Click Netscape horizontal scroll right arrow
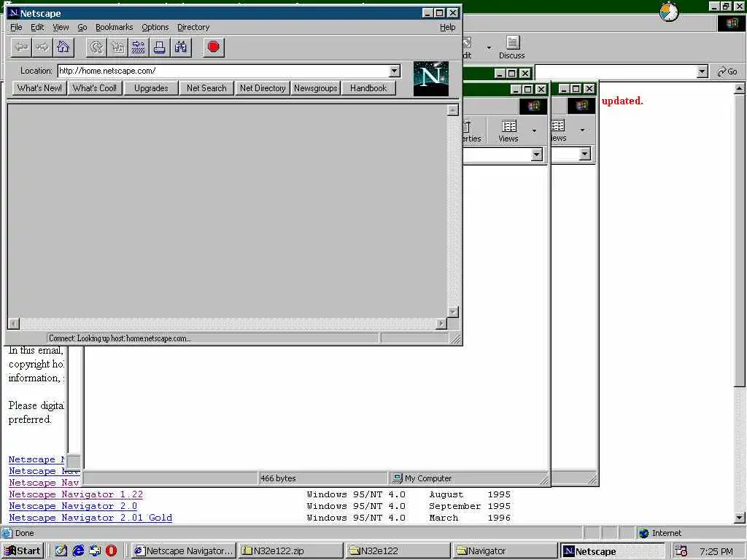747x560 pixels. 441,324
